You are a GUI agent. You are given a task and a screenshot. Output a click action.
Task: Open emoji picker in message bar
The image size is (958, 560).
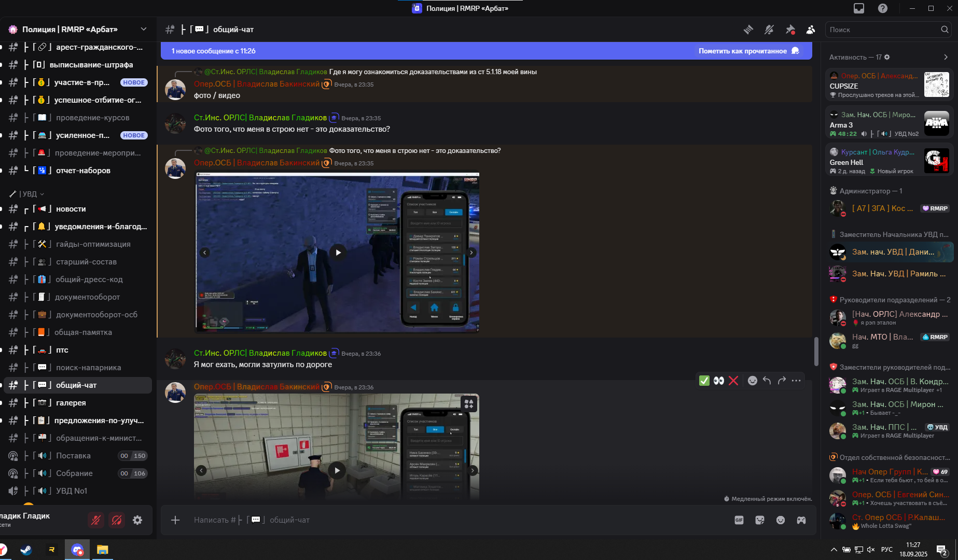(781, 520)
